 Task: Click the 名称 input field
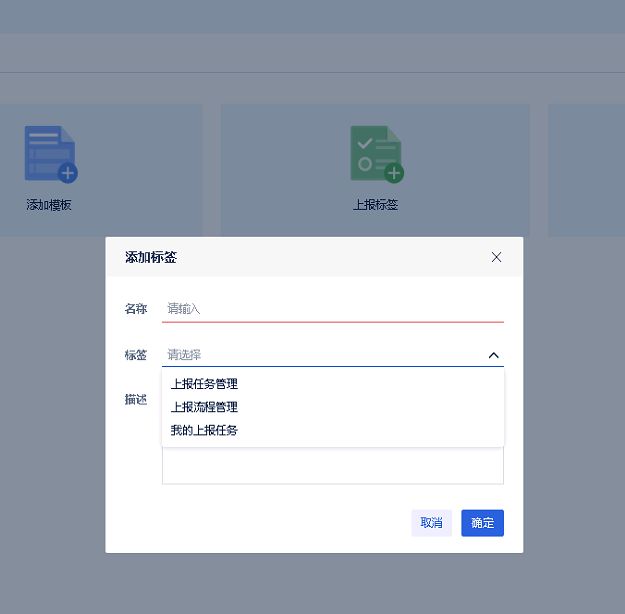coord(333,309)
